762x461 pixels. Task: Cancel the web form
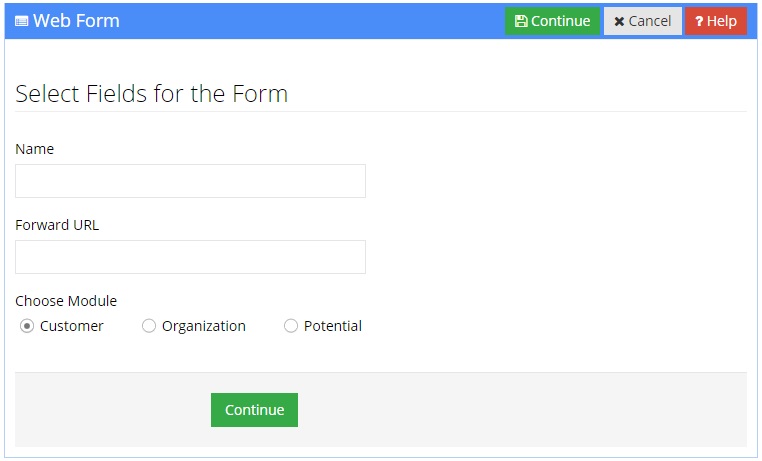[643, 21]
